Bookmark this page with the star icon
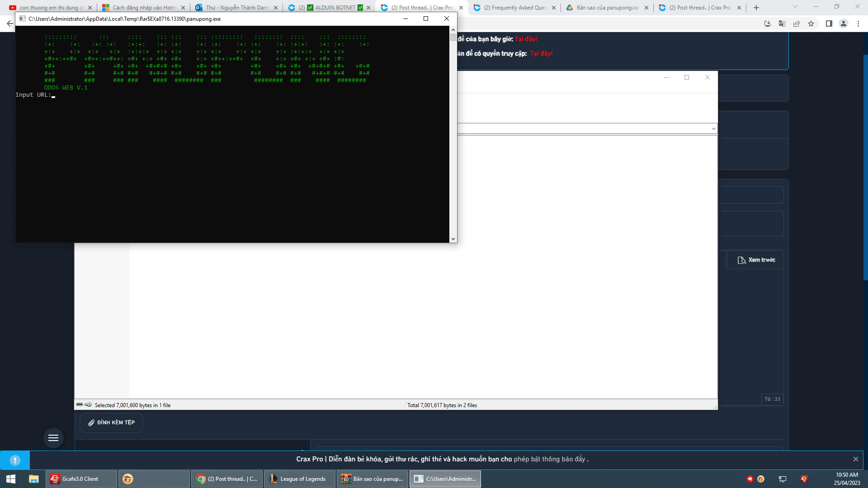 click(x=811, y=23)
